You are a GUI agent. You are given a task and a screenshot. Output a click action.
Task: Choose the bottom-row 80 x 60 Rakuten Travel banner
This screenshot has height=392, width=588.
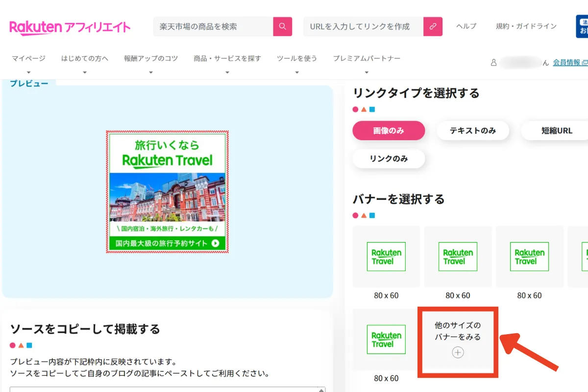pyautogui.click(x=386, y=340)
